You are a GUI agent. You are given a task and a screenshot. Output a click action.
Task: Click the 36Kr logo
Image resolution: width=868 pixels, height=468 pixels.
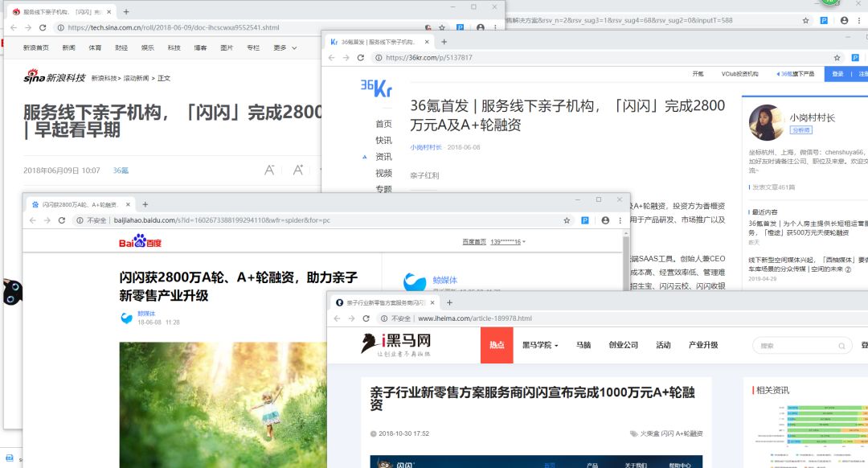pos(376,88)
